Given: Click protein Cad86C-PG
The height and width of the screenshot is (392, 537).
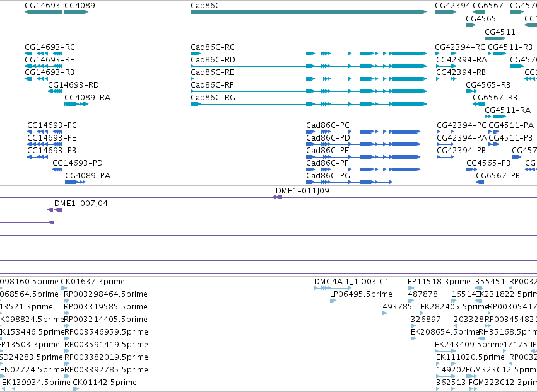Looking at the screenshot, I should click(x=350, y=182).
